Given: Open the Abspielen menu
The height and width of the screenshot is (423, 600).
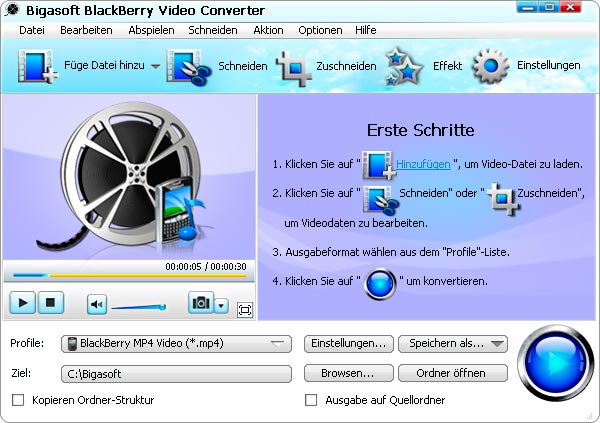Looking at the screenshot, I should (x=152, y=30).
